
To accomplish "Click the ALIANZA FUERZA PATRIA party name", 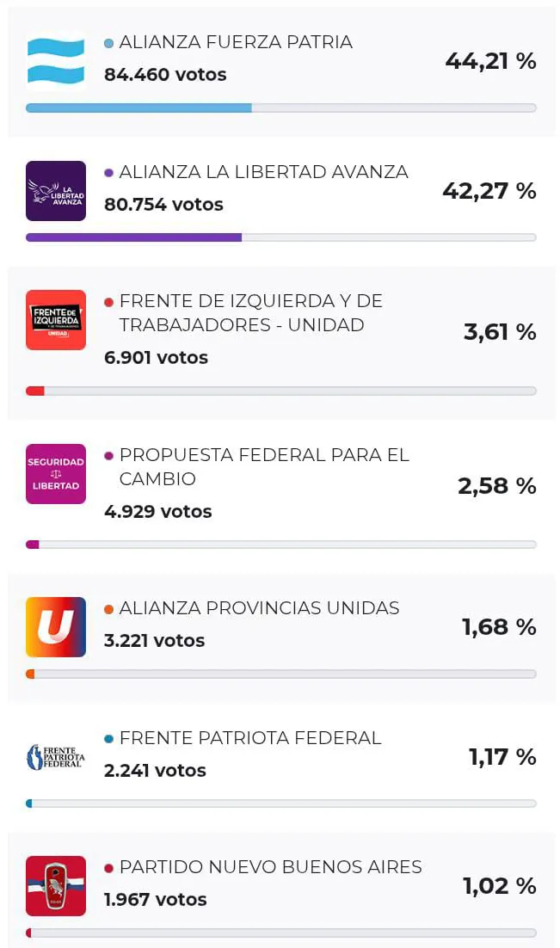I will coord(236,42).
